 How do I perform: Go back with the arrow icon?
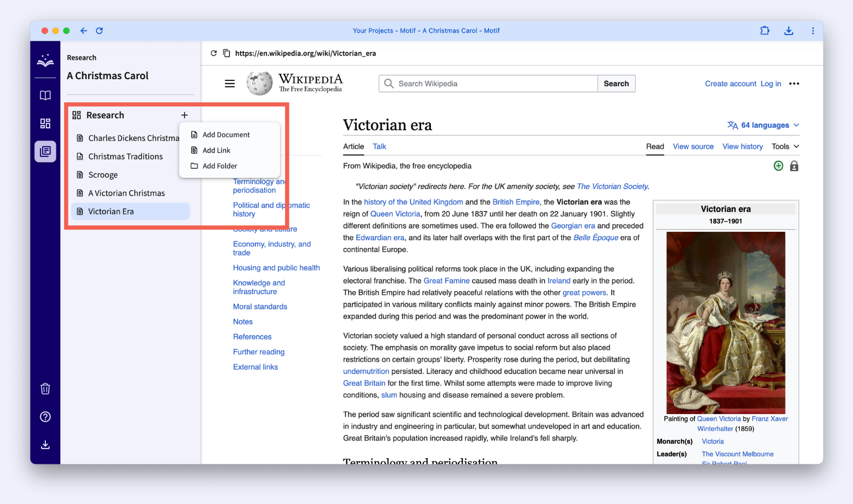84,31
